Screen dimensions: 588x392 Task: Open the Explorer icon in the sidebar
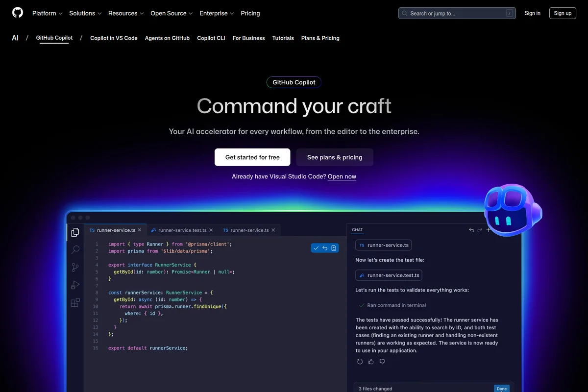75,233
